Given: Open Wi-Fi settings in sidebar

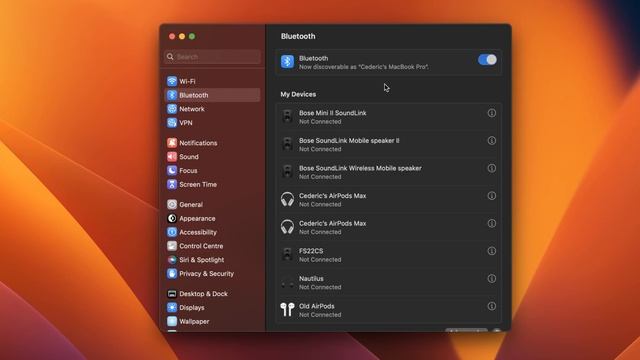Looking at the screenshot, I should (212, 81).
